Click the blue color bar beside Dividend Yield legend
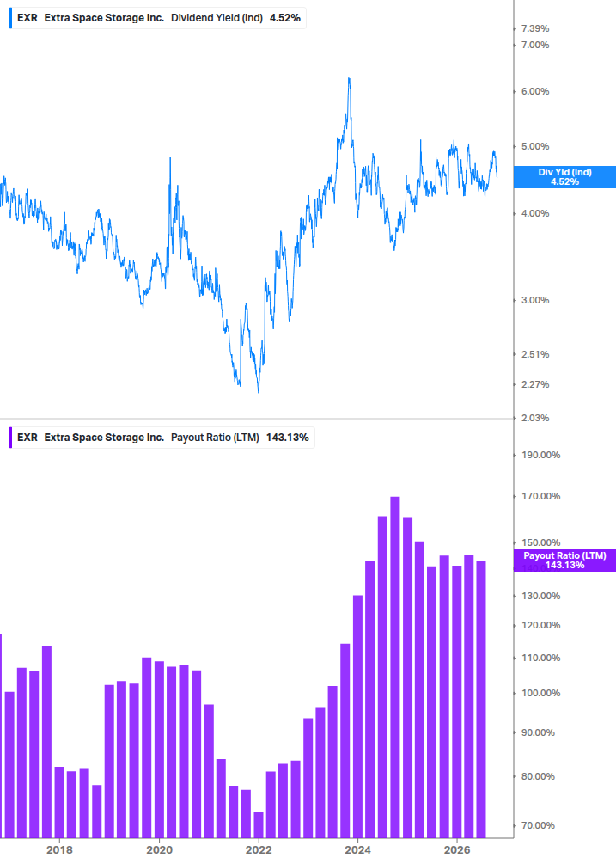The image size is (616, 864). click(10, 18)
